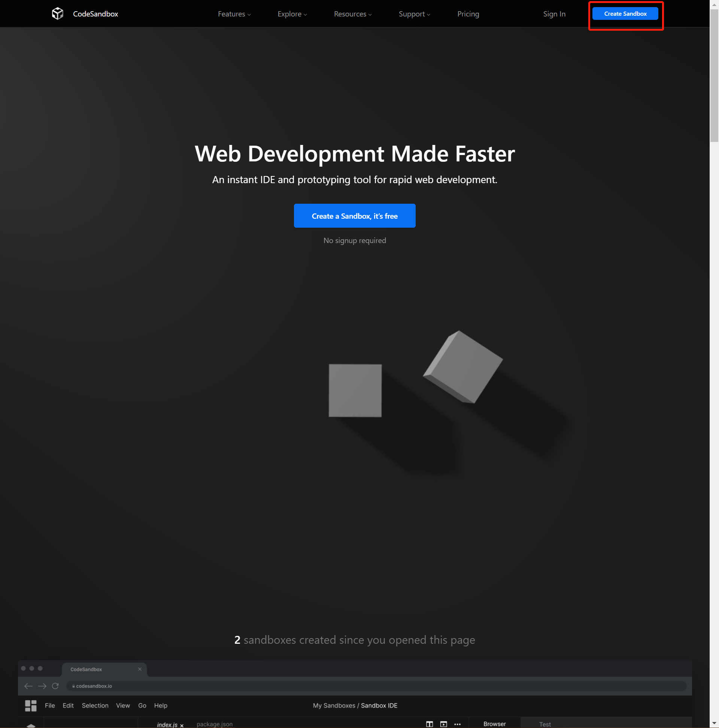Click Create Sandbox button top right
719x728 pixels.
[x=626, y=13]
